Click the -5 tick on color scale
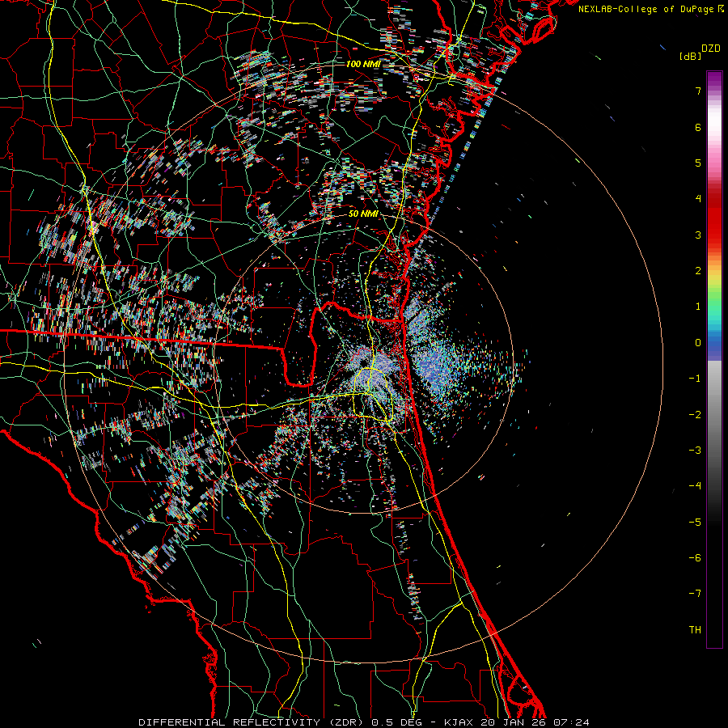 click(x=695, y=523)
